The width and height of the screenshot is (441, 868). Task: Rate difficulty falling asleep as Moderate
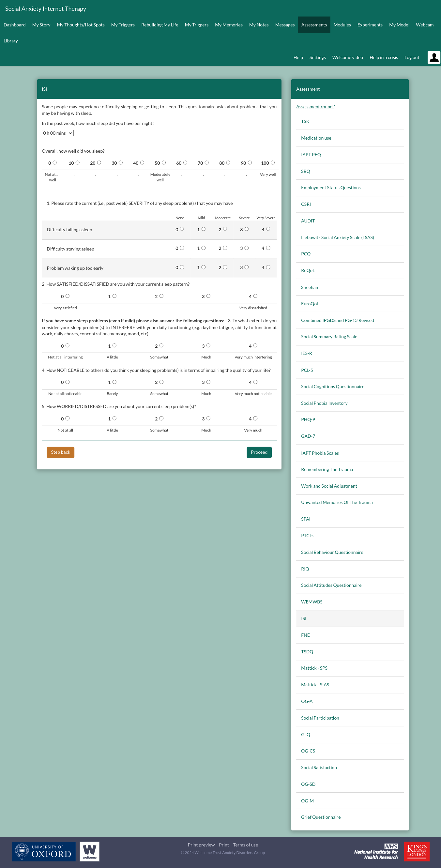225,229
